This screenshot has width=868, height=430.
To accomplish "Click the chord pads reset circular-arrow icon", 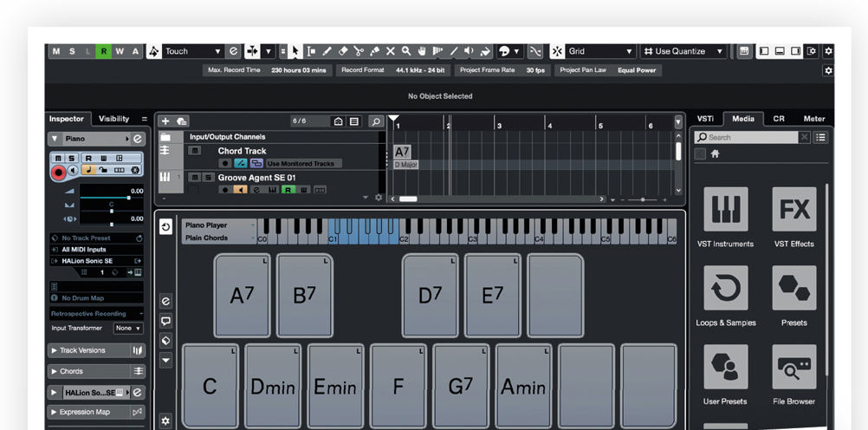I will point(165,226).
